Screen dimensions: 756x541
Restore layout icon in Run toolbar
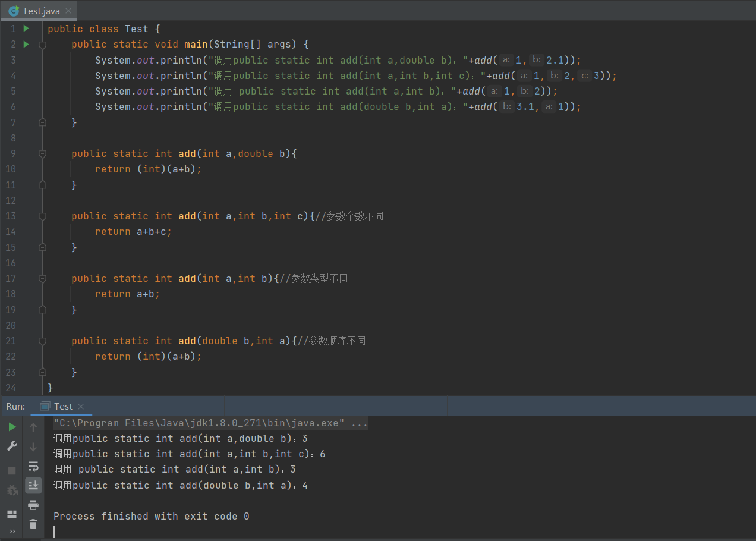[x=12, y=514]
